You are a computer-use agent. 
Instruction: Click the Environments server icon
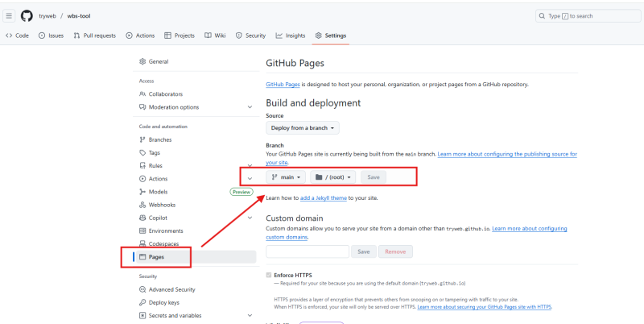click(142, 231)
